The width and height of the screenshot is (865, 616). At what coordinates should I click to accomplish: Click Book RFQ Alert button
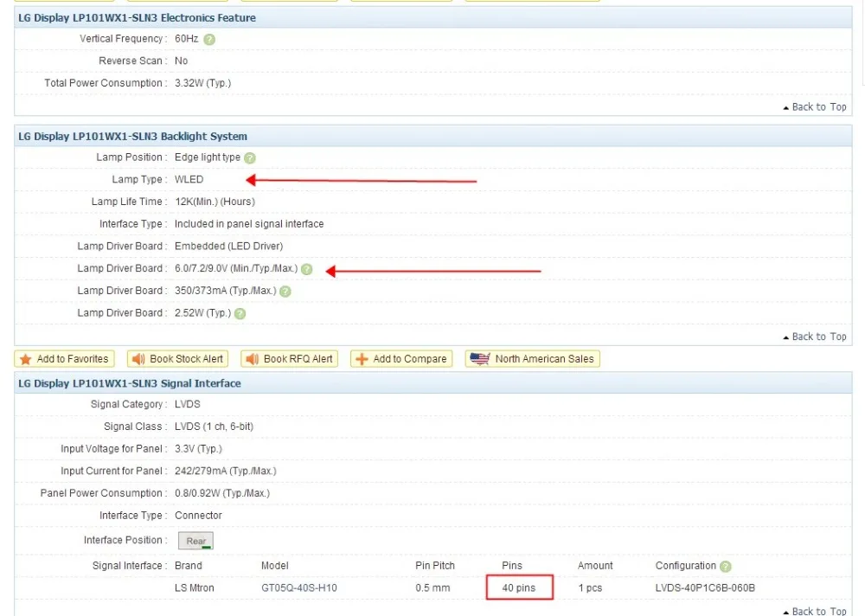tap(289, 359)
